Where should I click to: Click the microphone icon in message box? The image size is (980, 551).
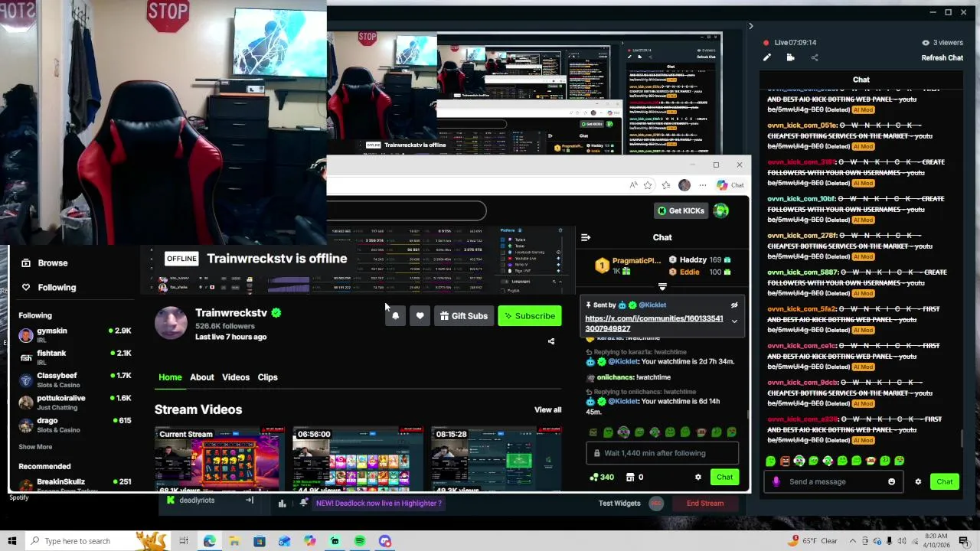tap(776, 481)
